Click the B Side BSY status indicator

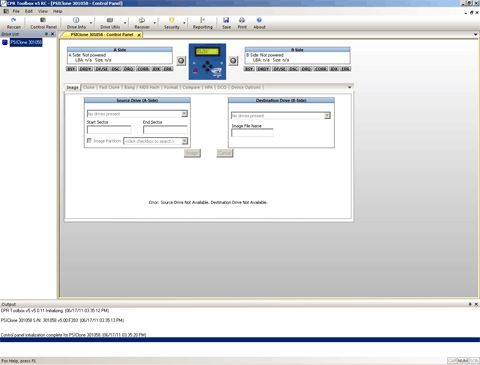pos(249,69)
